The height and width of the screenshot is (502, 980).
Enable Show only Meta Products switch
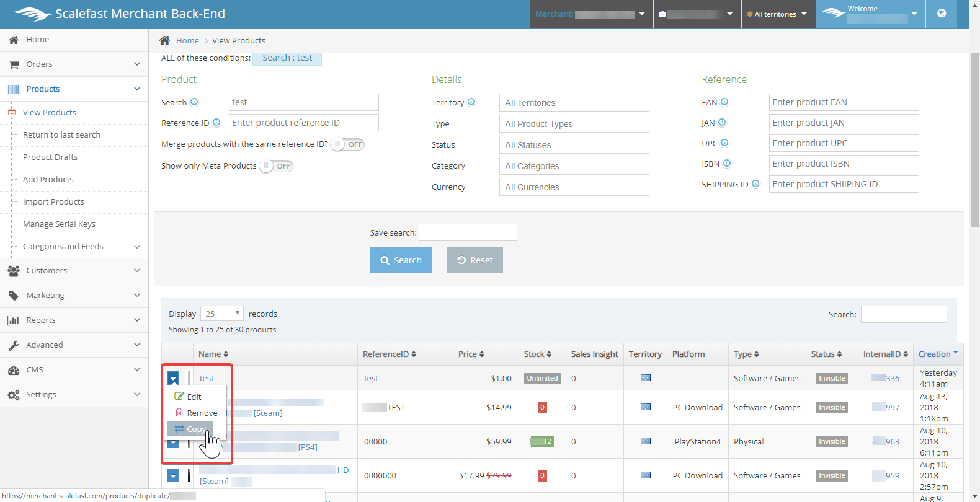[x=276, y=166]
